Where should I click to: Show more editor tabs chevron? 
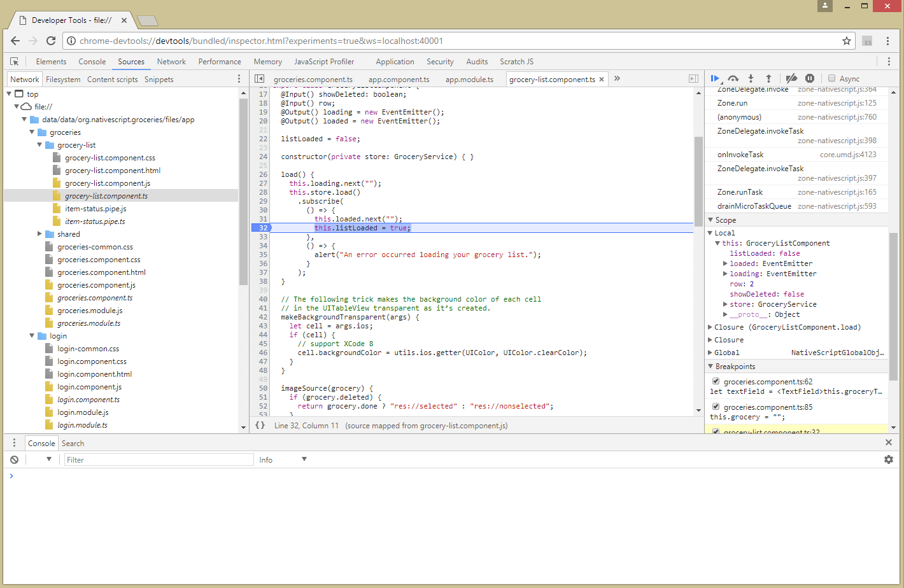617,79
